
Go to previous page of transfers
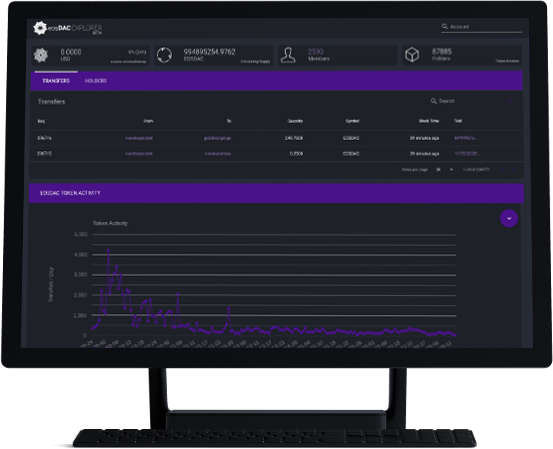503,170
